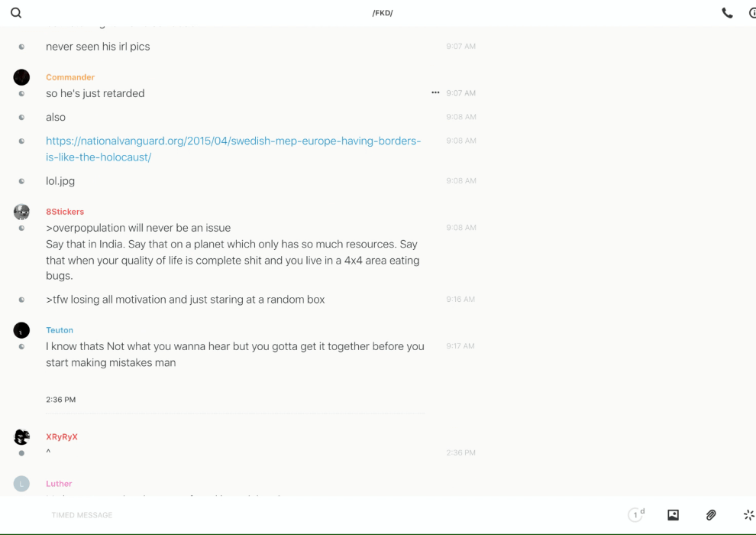This screenshot has height=535, width=756.
Task: Click Commander's avatar
Action: point(21,77)
